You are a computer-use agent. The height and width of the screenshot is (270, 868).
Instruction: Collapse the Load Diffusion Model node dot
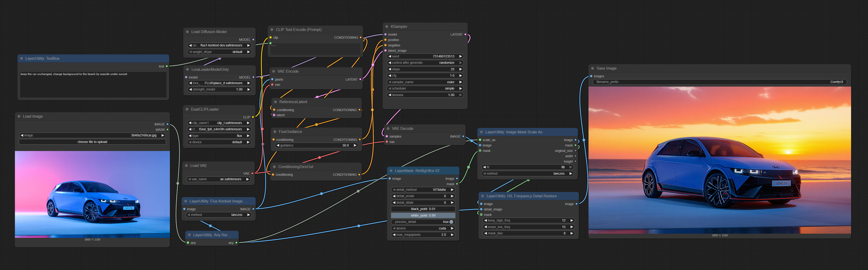[x=187, y=32]
